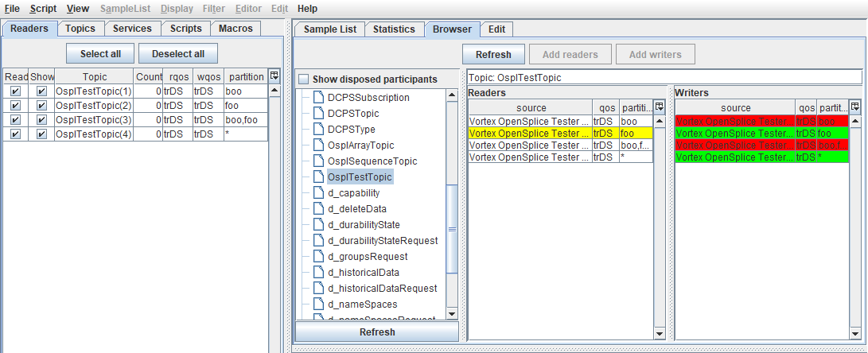This screenshot has width=868, height=353.
Task: Click the partition column header in readers list
Action: 246,77
